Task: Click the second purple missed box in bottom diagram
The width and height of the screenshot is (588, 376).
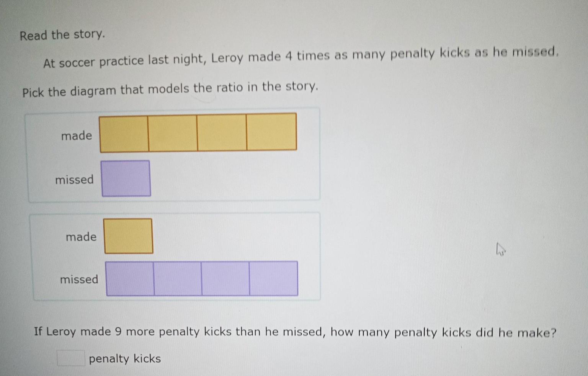Action: [178, 279]
